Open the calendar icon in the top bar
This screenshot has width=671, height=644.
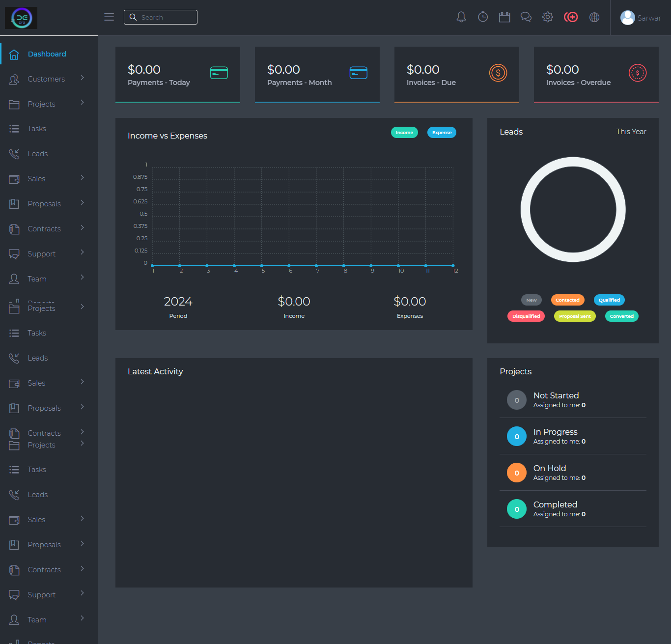pos(504,17)
